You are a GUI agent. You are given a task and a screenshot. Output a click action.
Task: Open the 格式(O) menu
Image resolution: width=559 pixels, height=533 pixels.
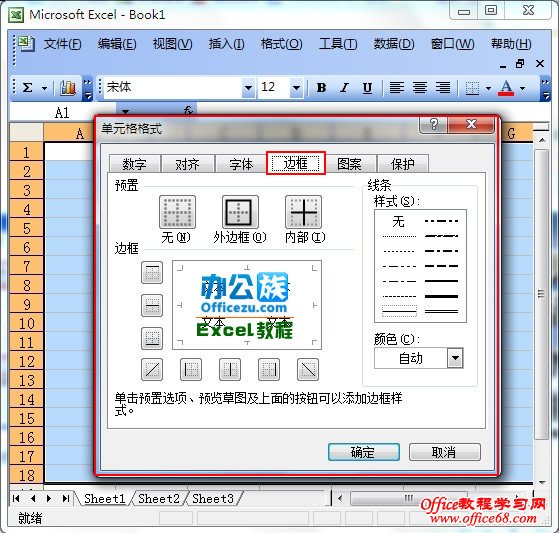click(282, 44)
